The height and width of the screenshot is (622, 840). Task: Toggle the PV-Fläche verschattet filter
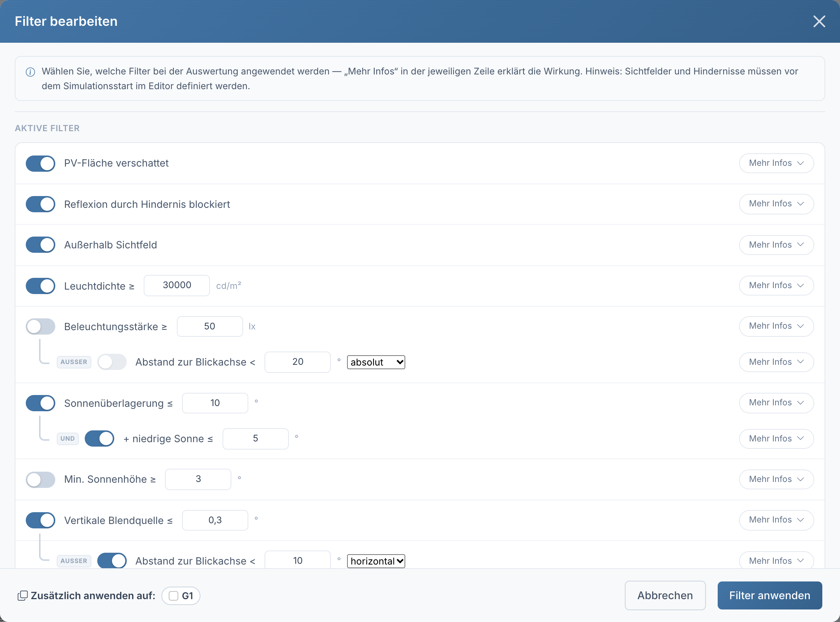pyautogui.click(x=40, y=163)
